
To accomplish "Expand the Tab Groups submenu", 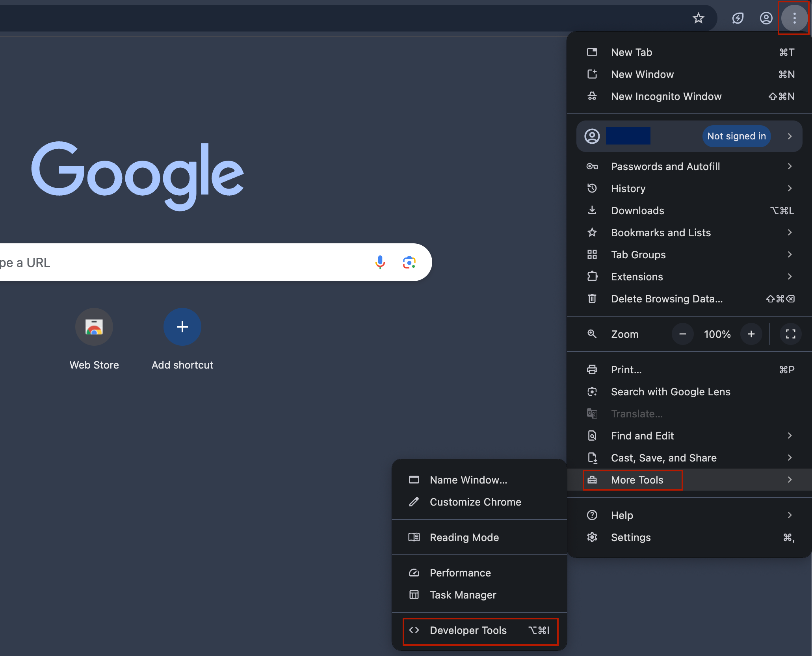I will [689, 255].
